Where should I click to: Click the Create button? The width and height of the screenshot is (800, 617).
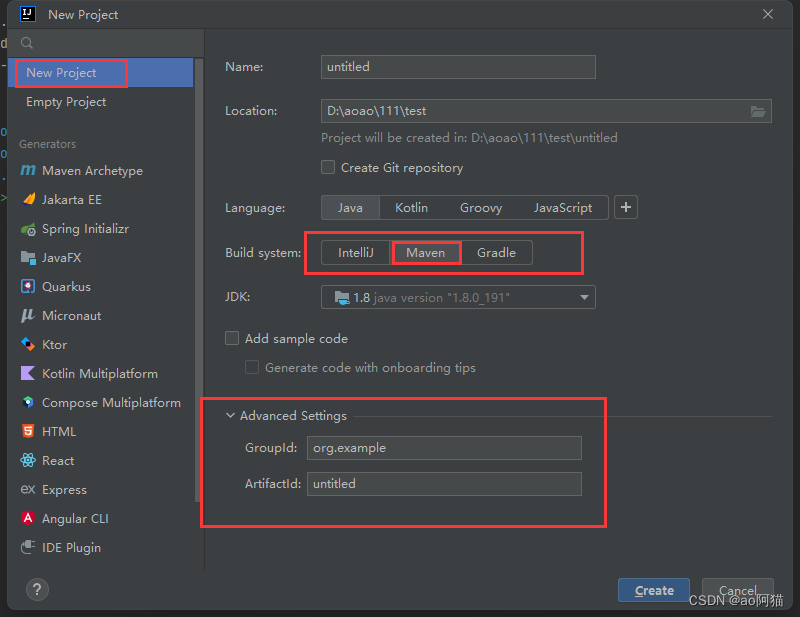654,590
